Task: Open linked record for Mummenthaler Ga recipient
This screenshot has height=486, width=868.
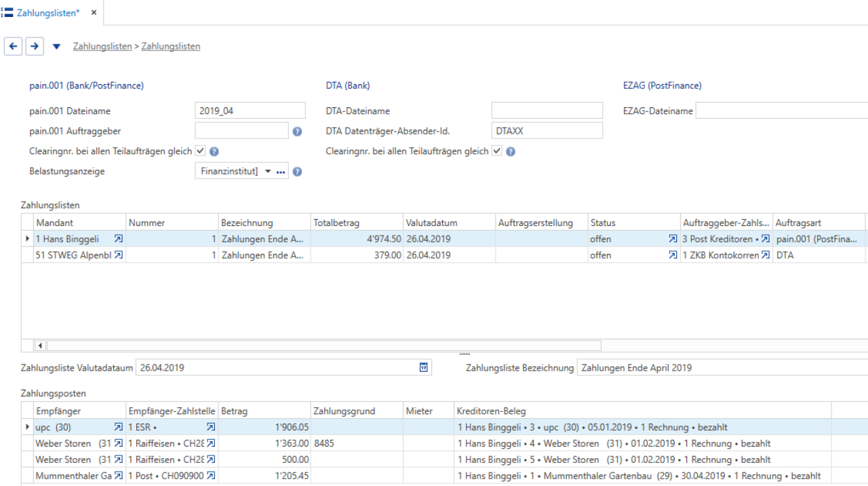Action: tap(119, 476)
